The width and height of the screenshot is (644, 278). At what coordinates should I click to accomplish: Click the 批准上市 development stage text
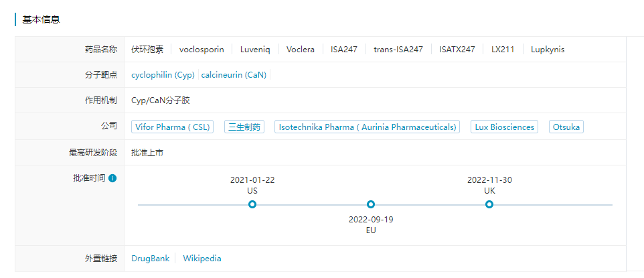pos(147,152)
